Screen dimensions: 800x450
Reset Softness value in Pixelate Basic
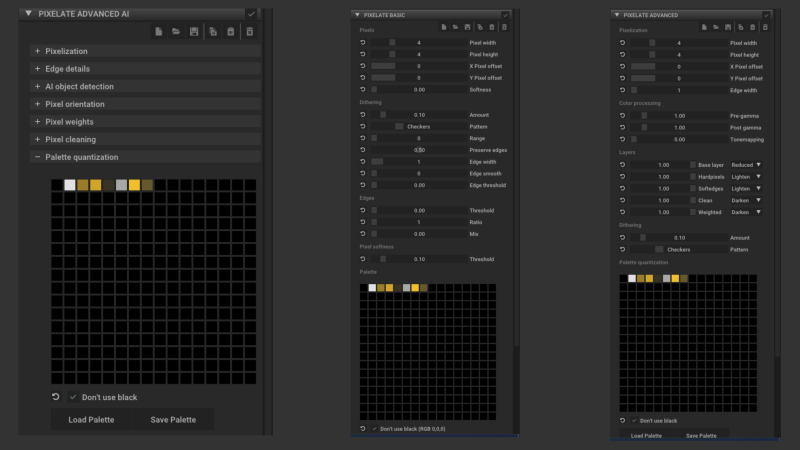tap(363, 89)
